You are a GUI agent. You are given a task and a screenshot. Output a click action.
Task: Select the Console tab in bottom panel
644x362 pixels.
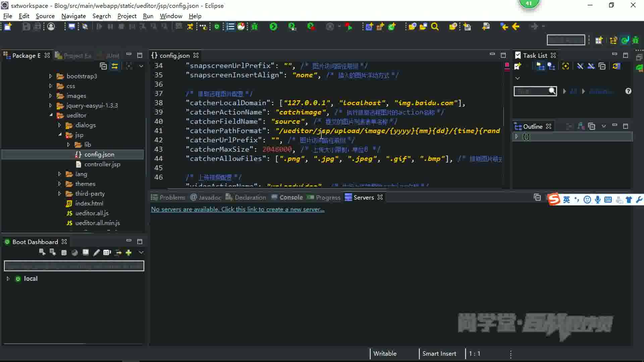click(290, 197)
